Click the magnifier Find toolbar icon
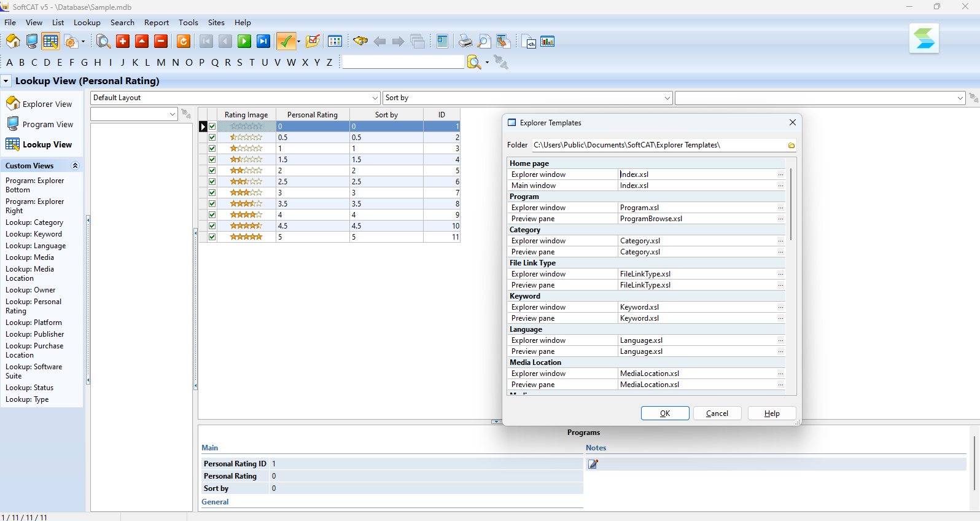 click(103, 41)
